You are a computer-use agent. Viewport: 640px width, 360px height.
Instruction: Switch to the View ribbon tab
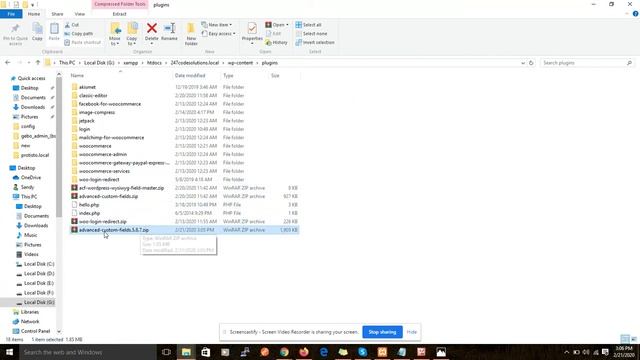pyautogui.click(x=80, y=14)
